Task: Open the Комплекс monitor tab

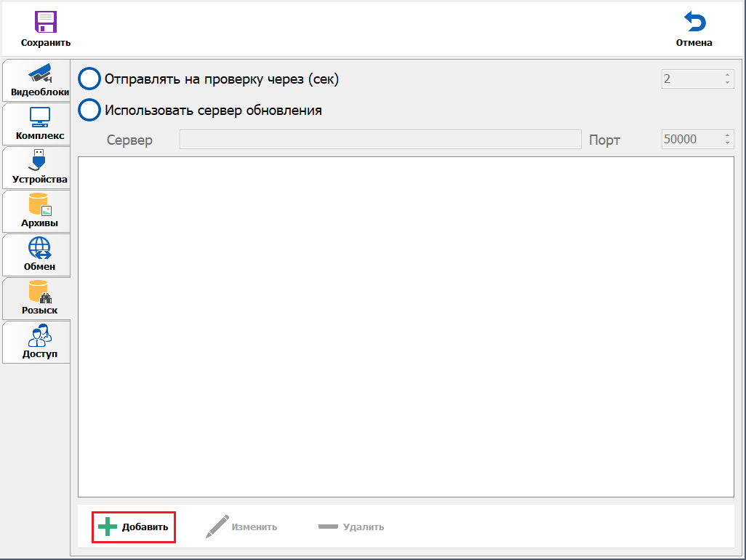Action: pyautogui.click(x=39, y=124)
